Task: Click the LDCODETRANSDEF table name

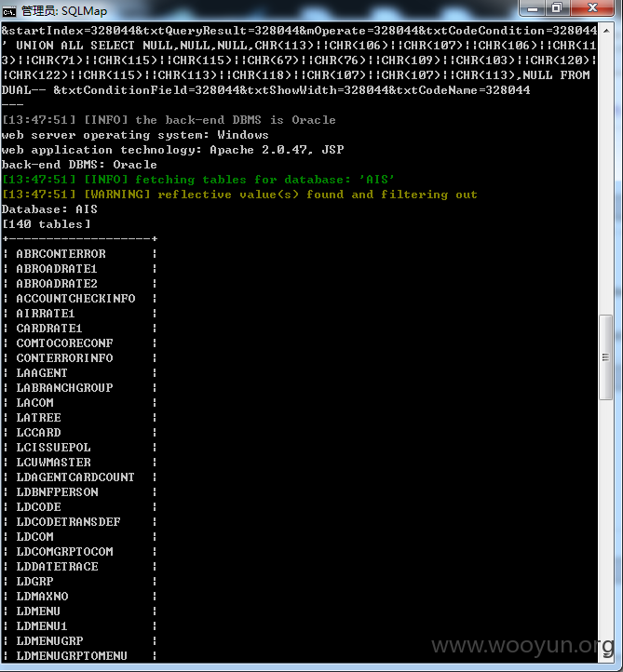Action: click(68, 522)
